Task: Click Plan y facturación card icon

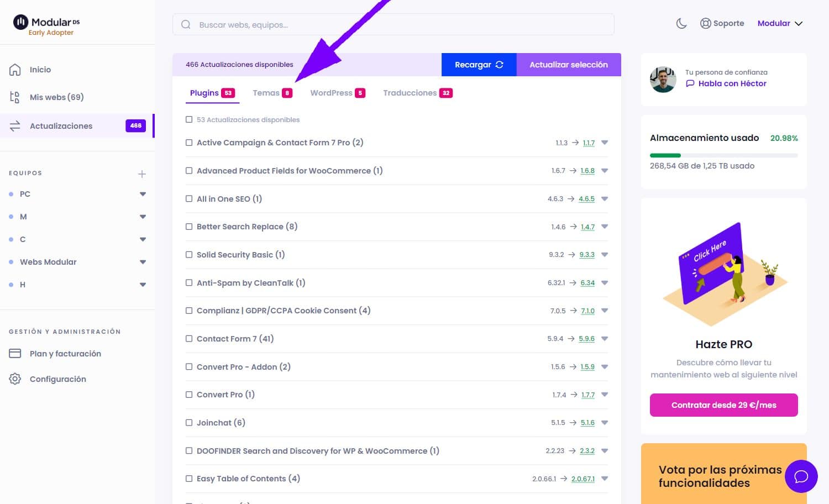Action: 15,354
